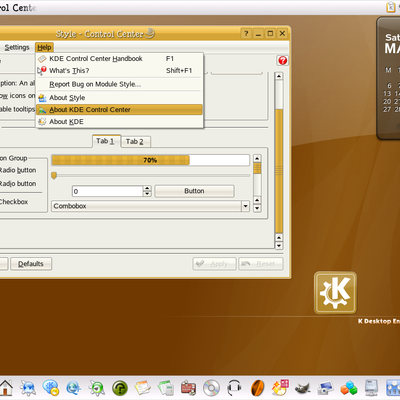Viewport: 400px width, 400px height.
Task: Click the tall orange scrollbar bottom down arrow
Action: pyautogui.click(x=279, y=246)
